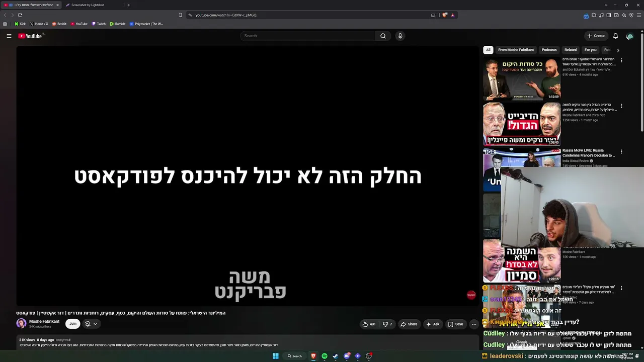Open YouTube notifications bell
Image resolution: width=644 pixels, height=362 pixels.
(x=615, y=36)
